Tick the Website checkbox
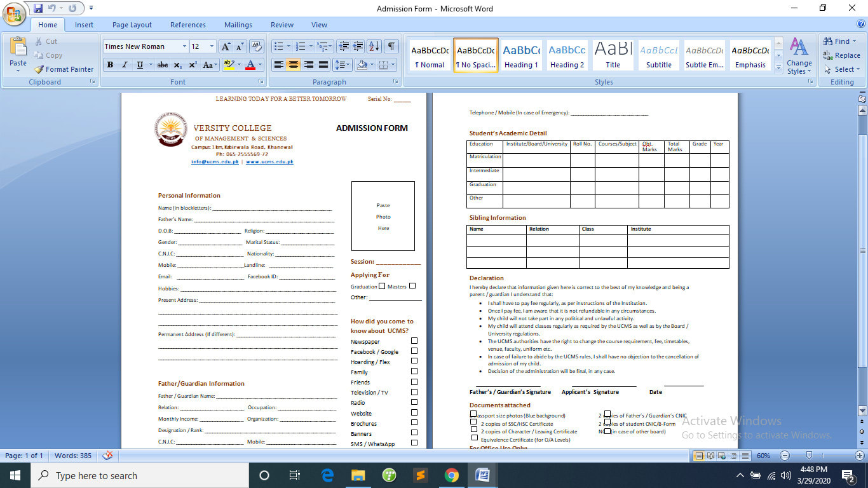The height and width of the screenshot is (488, 868). [x=414, y=412]
